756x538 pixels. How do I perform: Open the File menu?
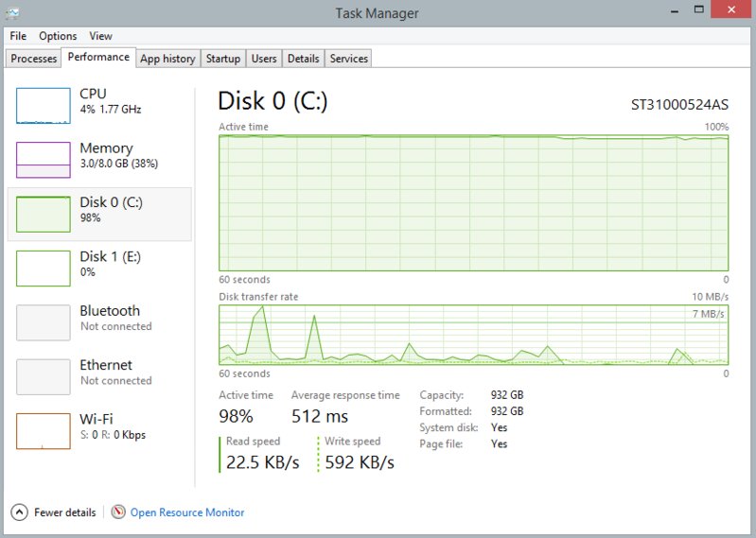(18, 36)
